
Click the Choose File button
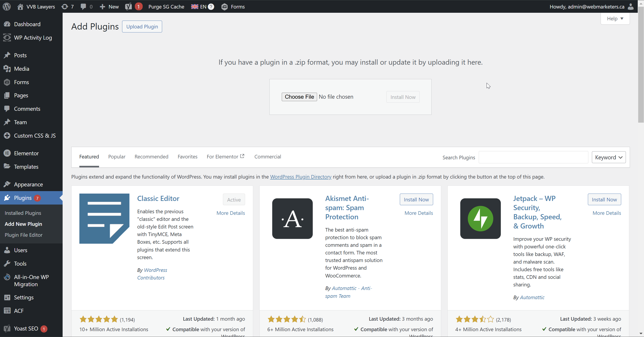click(299, 97)
